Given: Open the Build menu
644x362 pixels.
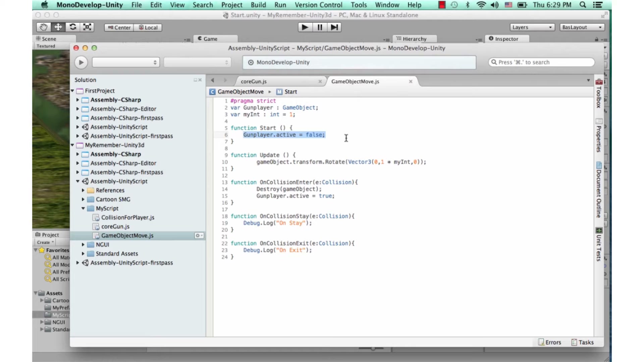Looking at the screenshot, I should point(258,5).
